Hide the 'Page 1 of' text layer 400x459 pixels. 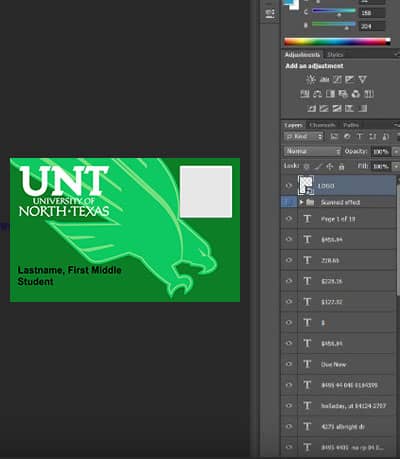289,219
